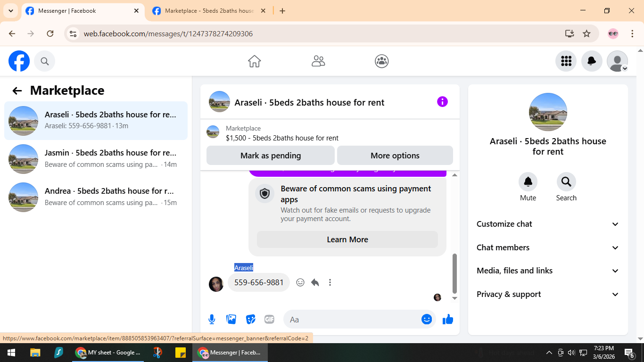Viewport: 644px width, 362px height.
Task: Click the Mark as pending button
Action: 271,156
